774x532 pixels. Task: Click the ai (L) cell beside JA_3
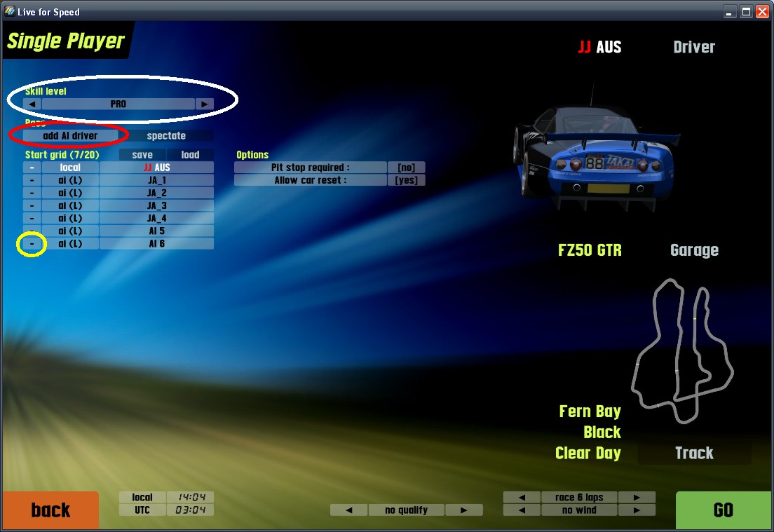tap(70, 206)
